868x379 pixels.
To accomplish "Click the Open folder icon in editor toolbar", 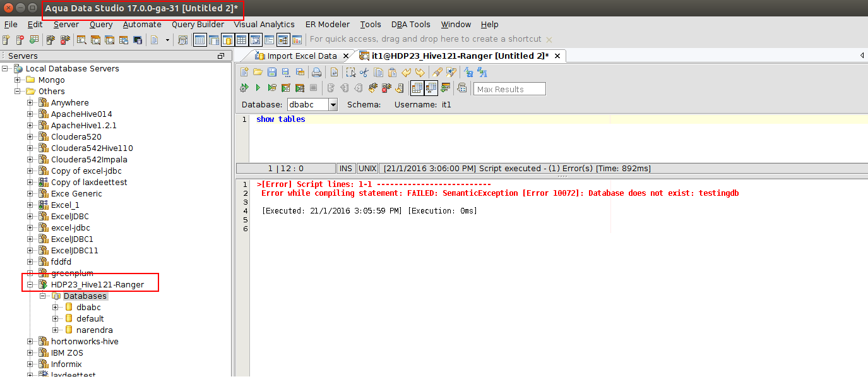I will [x=258, y=72].
